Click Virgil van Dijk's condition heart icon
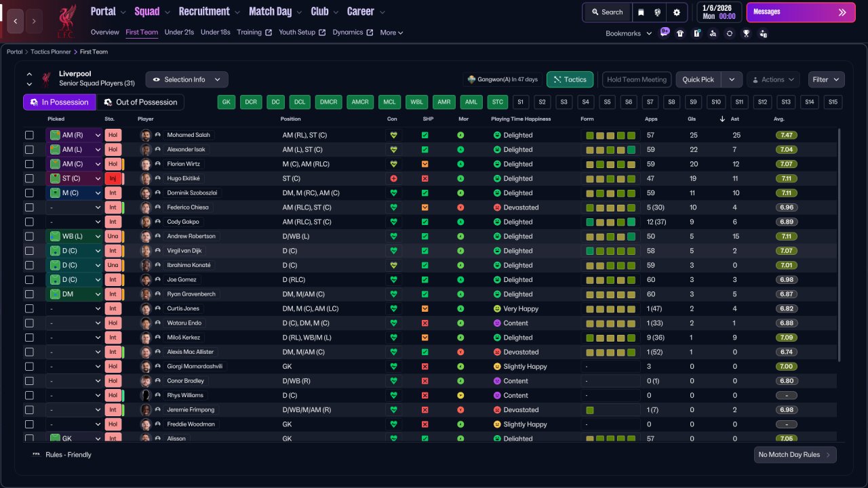 (393, 251)
